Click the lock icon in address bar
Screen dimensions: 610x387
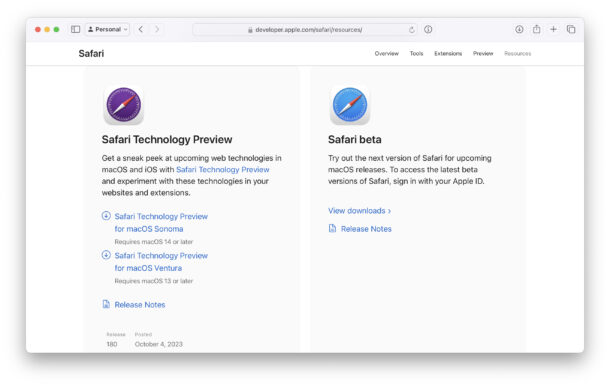pos(250,30)
